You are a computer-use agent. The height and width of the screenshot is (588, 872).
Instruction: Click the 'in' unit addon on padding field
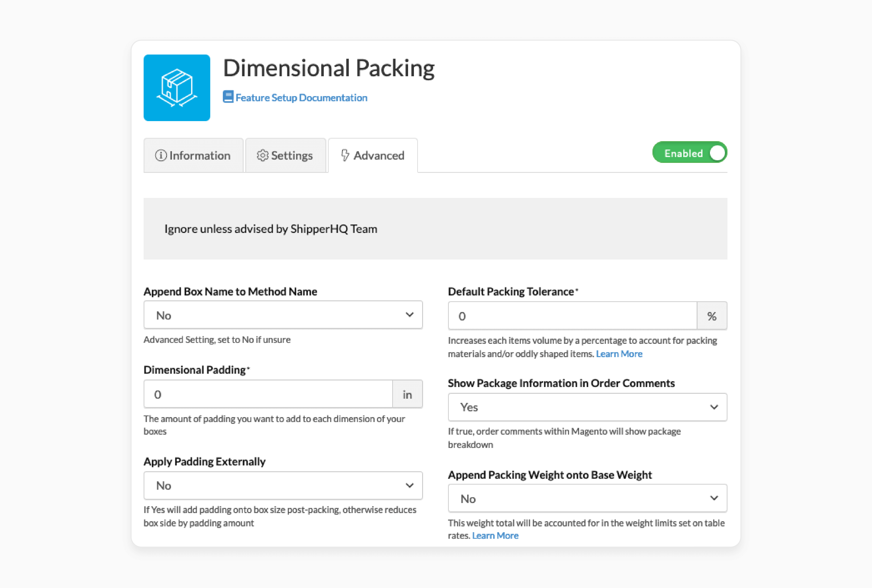tap(408, 394)
